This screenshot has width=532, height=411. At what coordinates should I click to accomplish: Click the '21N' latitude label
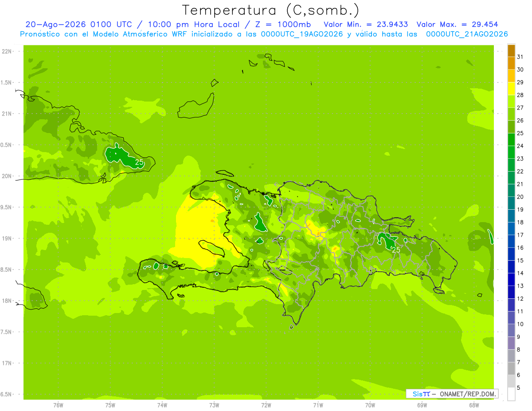coord(6,114)
